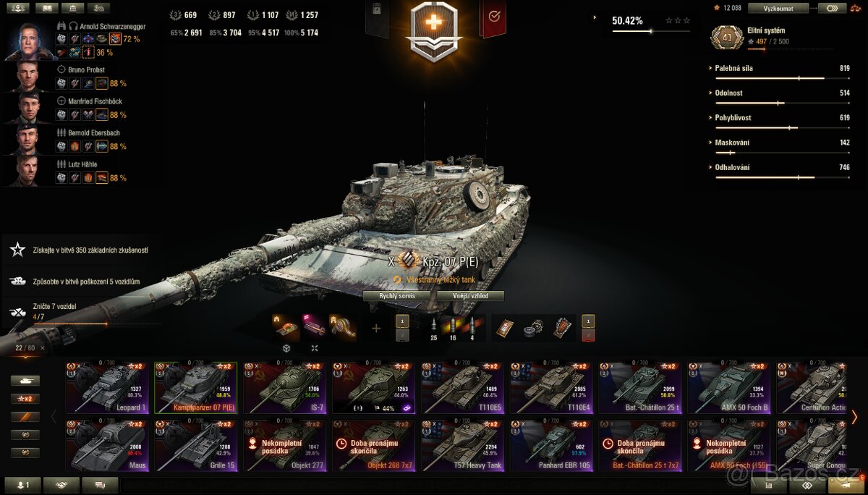Viewport: 868px width, 495px height.
Task: Open the Vnější vzhled exterior tab
Action: pos(469,296)
